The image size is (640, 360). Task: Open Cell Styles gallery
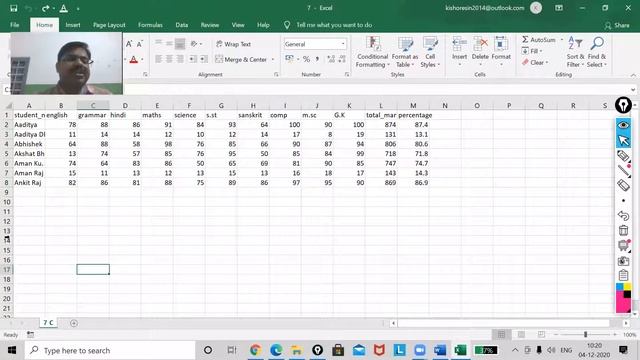coord(430,52)
